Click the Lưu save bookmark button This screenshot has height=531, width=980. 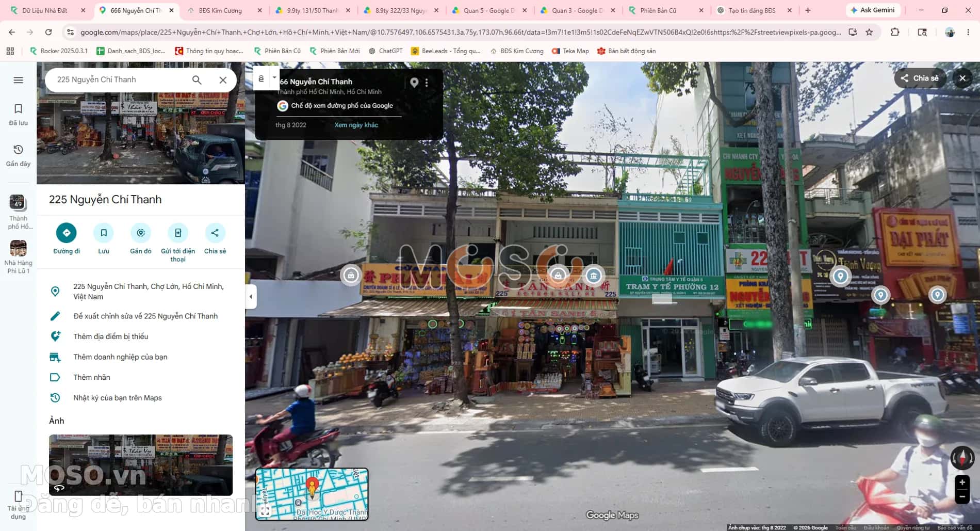coord(104,233)
